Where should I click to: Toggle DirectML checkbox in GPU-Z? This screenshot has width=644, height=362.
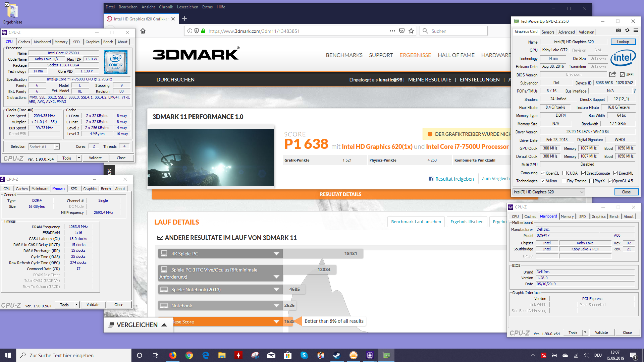pyautogui.click(x=615, y=173)
